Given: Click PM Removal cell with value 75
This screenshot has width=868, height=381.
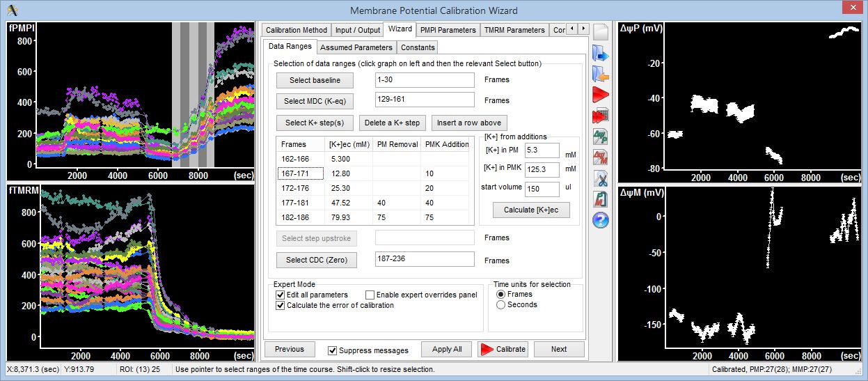Looking at the screenshot, I should [x=397, y=217].
